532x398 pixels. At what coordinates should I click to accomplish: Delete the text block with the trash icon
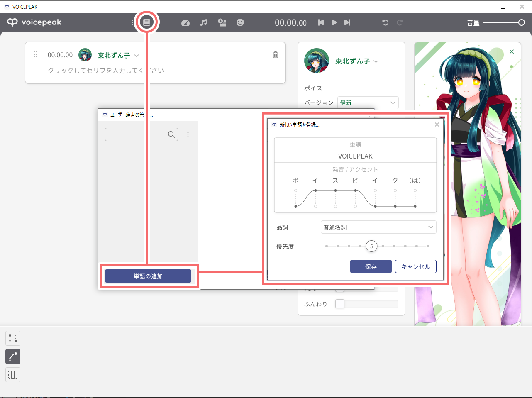pyautogui.click(x=276, y=55)
